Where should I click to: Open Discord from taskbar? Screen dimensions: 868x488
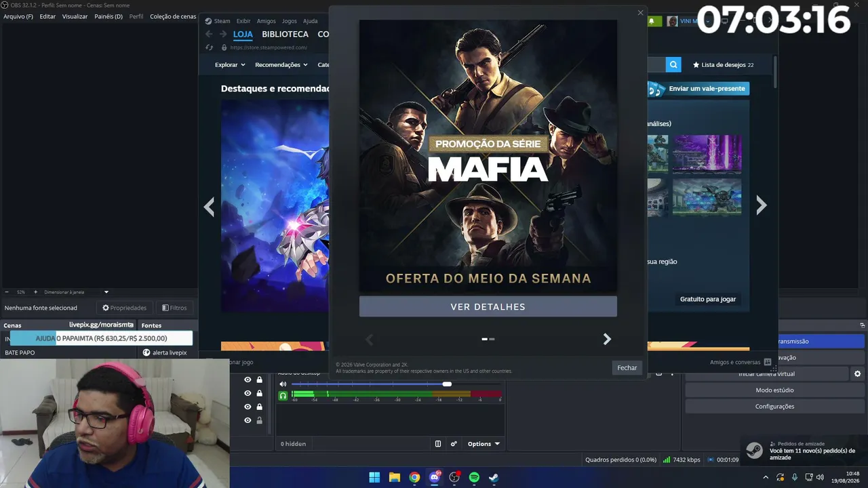pos(435,477)
